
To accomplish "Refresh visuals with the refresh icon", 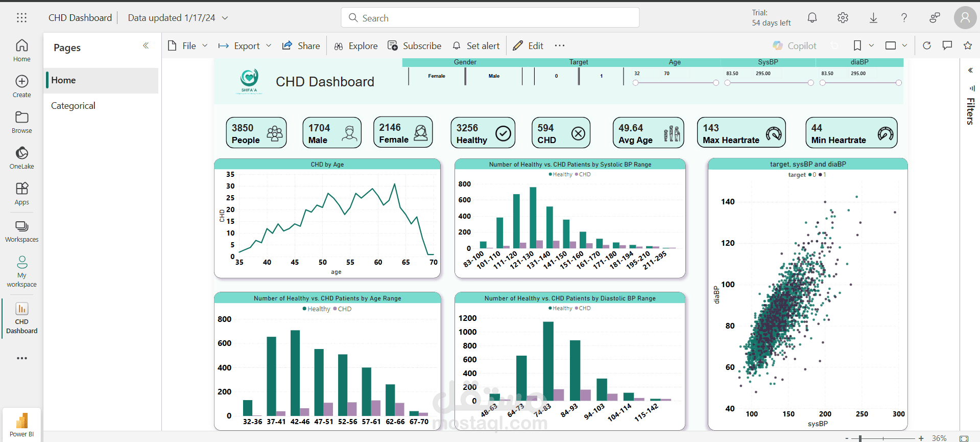I will (927, 45).
